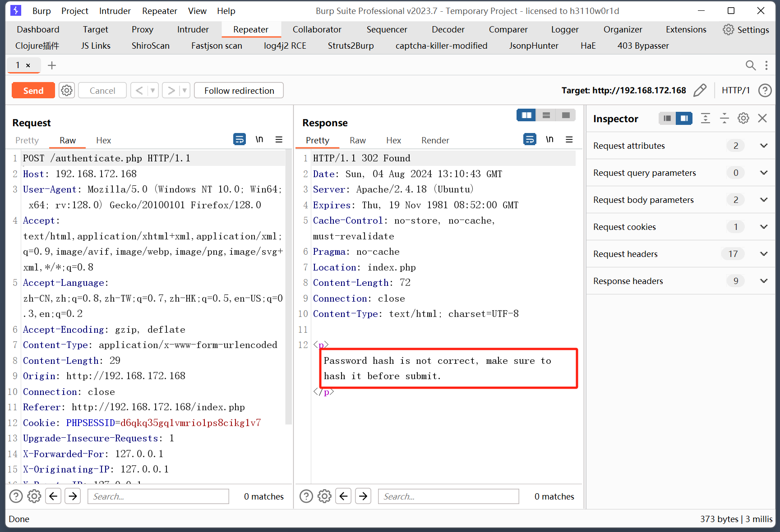Toggle non-printable characters in Request pane
The height and width of the screenshot is (532, 780).
pyautogui.click(x=259, y=139)
